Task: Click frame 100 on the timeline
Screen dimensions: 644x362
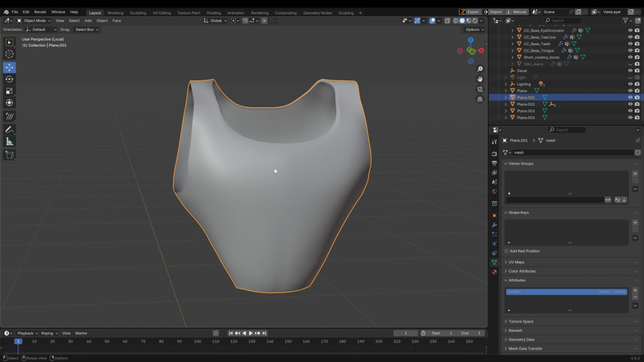Action: click(x=197, y=341)
